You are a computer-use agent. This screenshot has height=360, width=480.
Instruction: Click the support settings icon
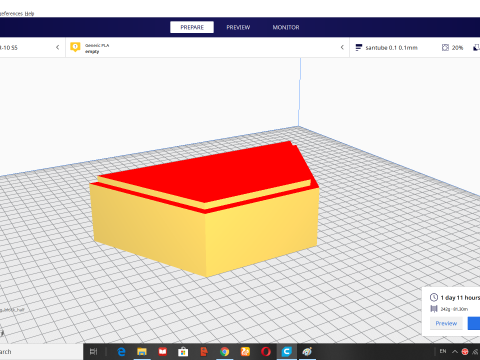tap(477, 48)
